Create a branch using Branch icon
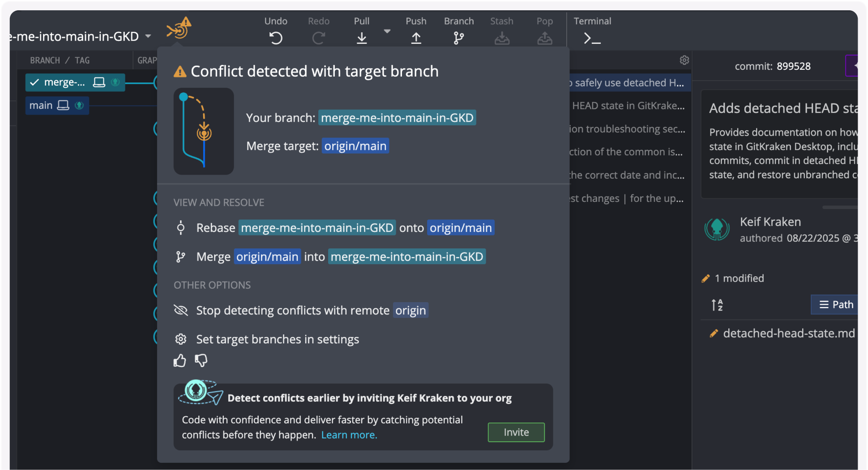 coord(458,38)
